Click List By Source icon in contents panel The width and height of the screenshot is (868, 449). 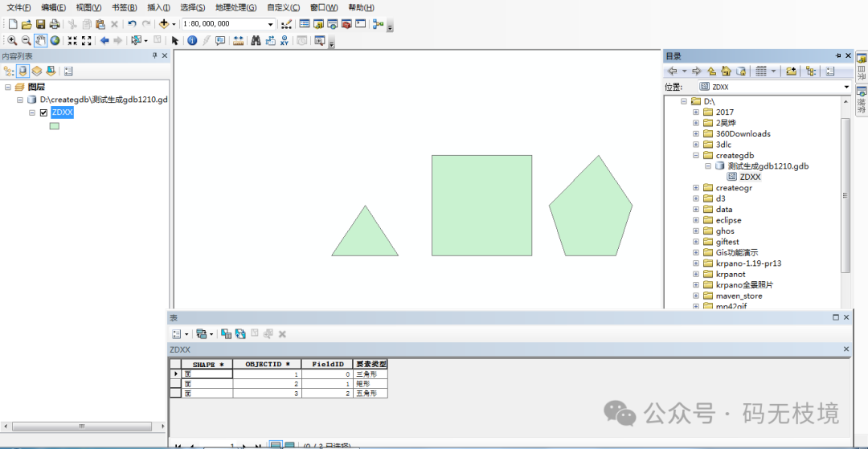click(x=23, y=71)
